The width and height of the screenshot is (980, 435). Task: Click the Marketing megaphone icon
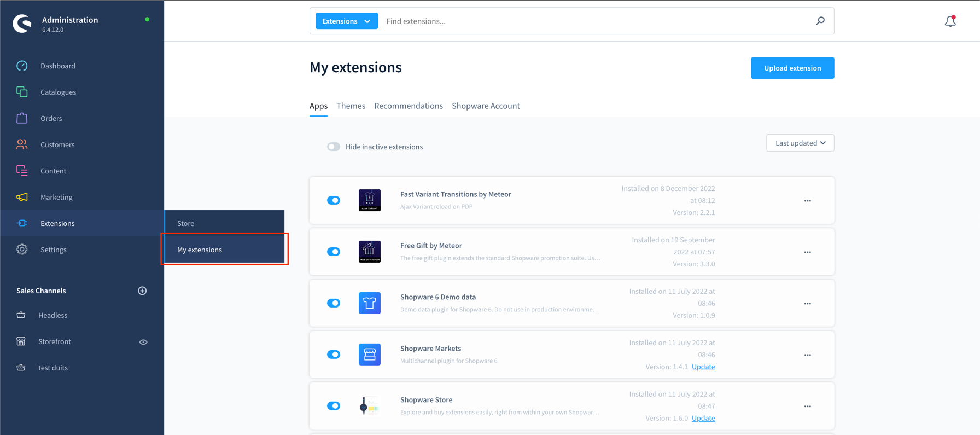(22, 197)
